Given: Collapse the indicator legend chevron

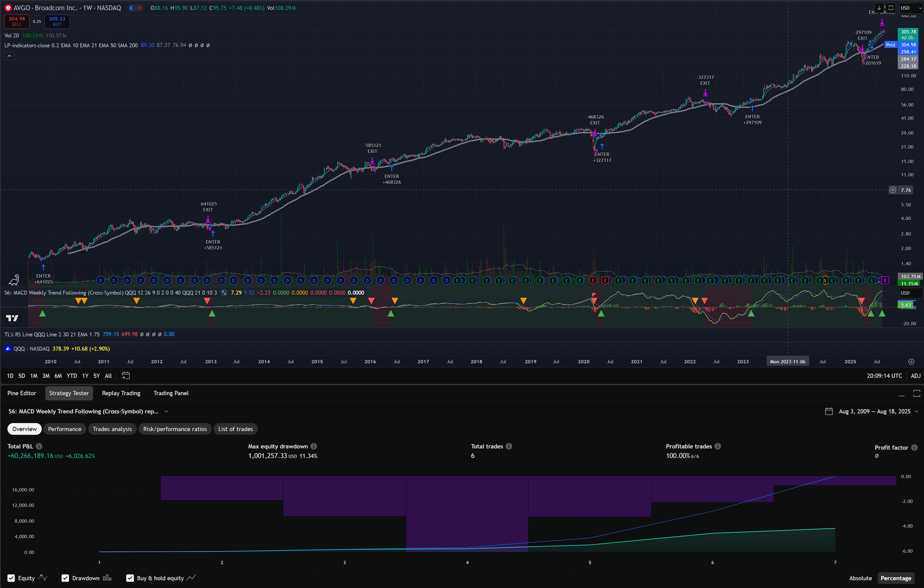Looking at the screenshot, I should pyautogui.click(x=9, y=56).
